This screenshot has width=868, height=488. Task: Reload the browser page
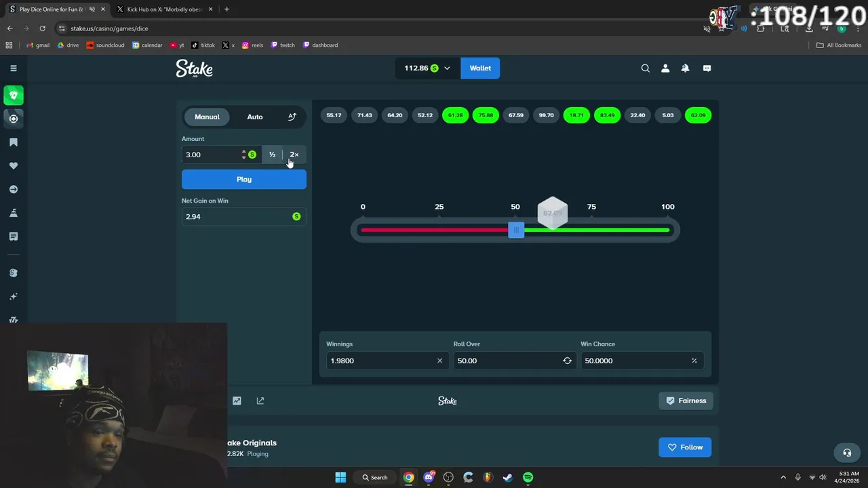point(42,28)
